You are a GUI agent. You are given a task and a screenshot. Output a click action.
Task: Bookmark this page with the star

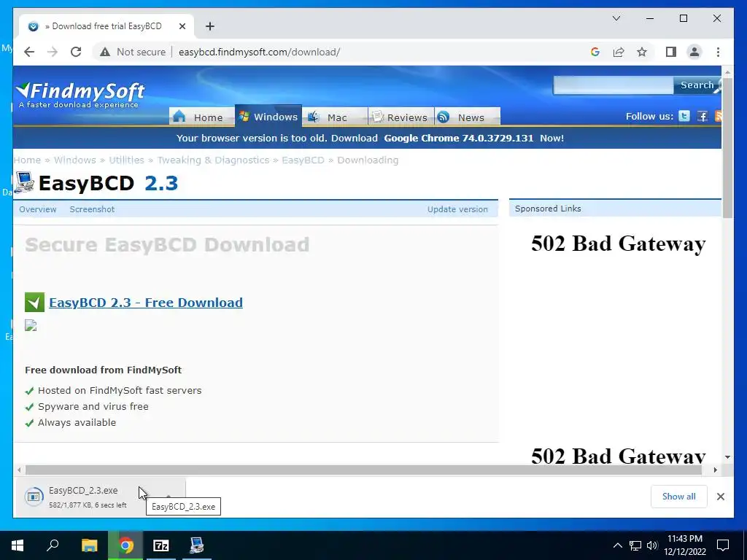coord(642,52)
